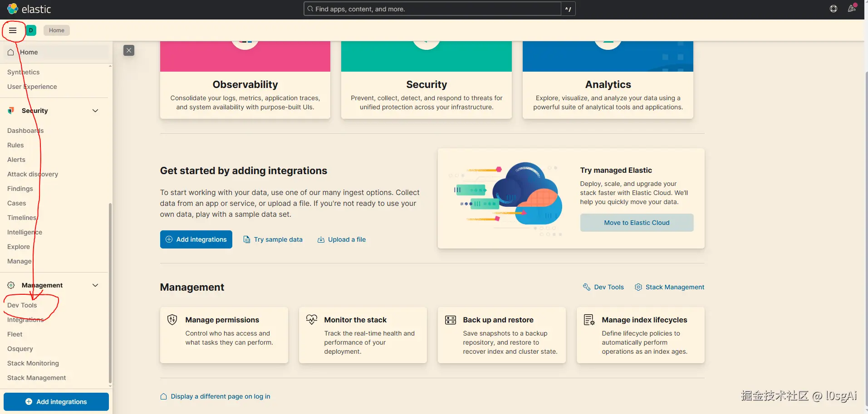868x414 pixels.
Task: Click the Upload a file icon
Action: (321, 239)
